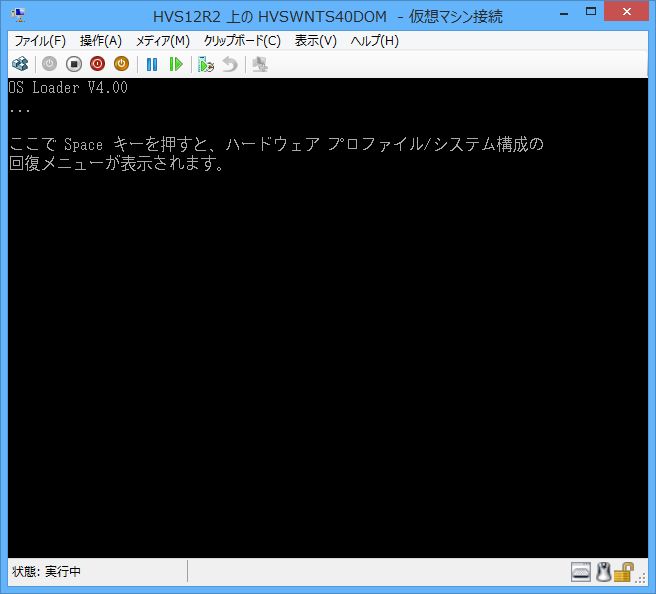Click keyboard status icon in status bar

click(581, 572)
